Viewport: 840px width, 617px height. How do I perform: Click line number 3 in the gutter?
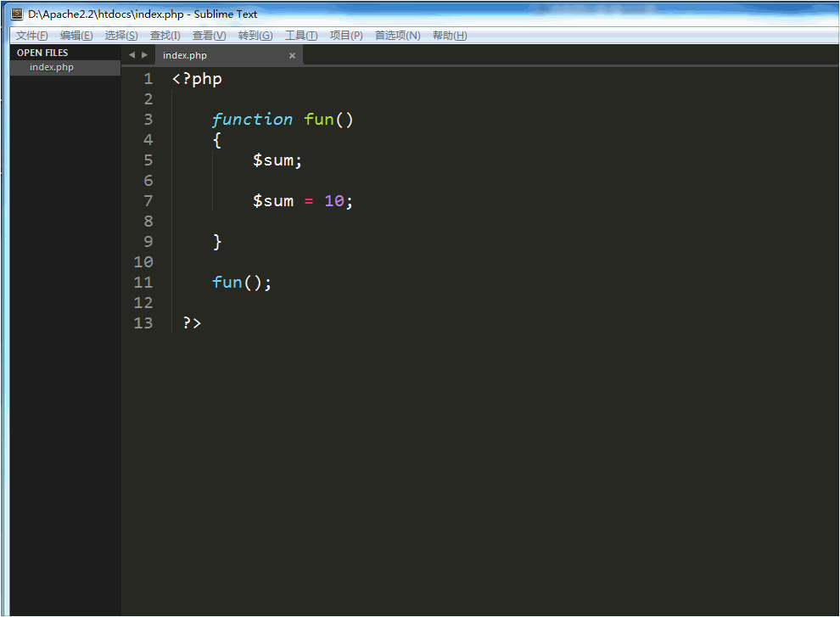coord(148,120)
